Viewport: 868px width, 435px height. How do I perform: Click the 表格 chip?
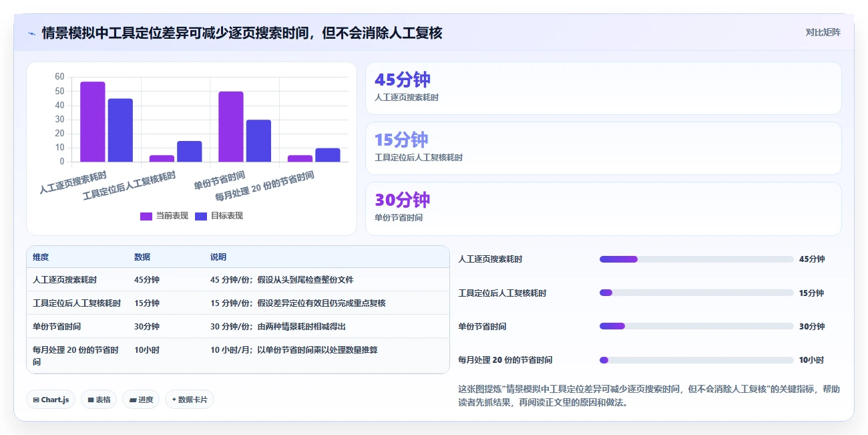pos(99,400)
